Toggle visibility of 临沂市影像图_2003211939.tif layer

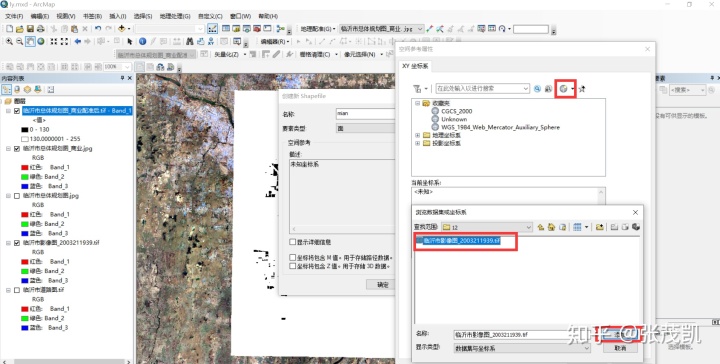click(17, 243)
